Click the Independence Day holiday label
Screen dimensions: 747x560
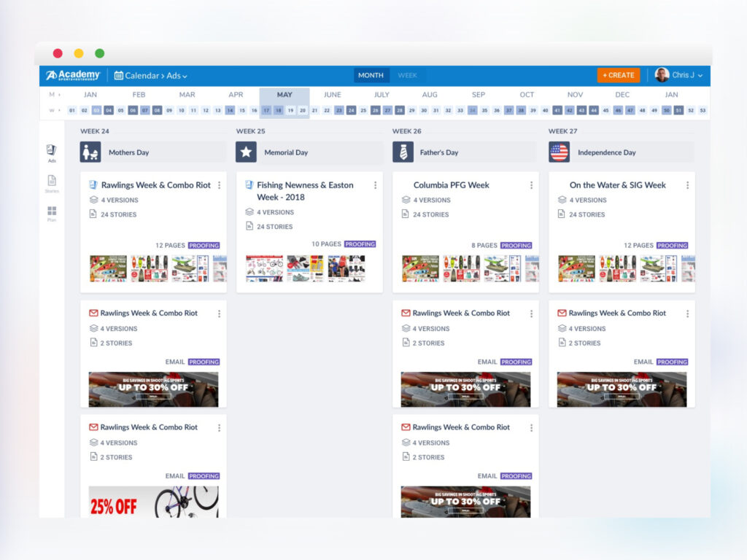606,152
